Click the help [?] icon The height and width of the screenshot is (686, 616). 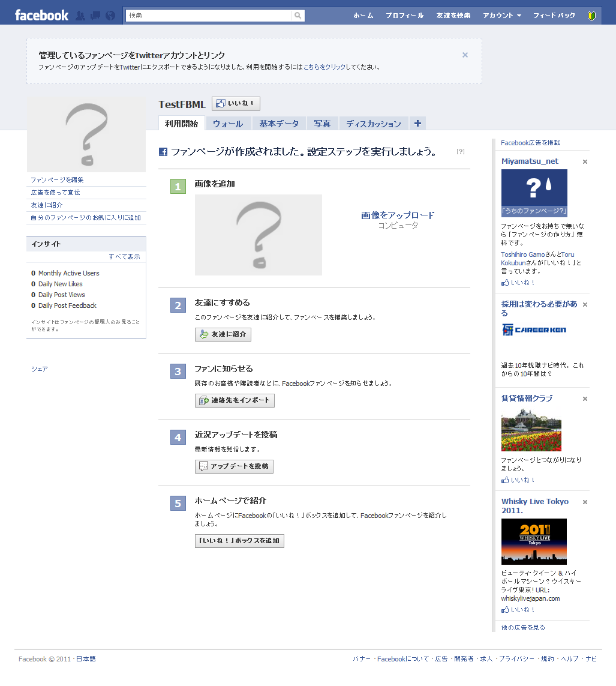click(461, 151)
